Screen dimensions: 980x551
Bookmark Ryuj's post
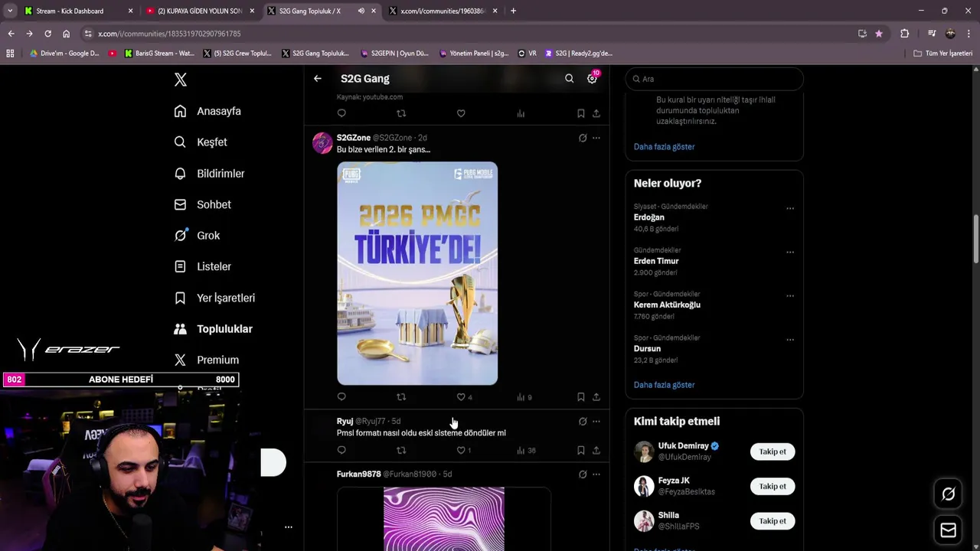580,451
